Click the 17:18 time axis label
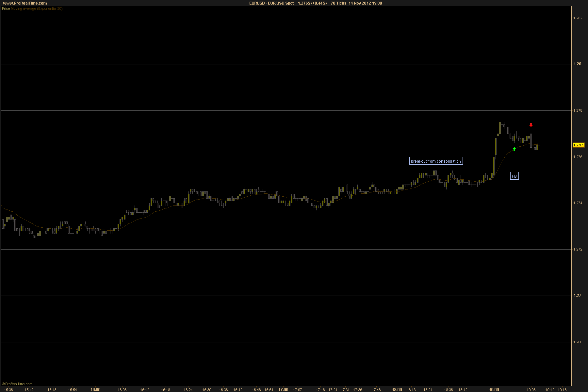The height and width of the screenshot is (392, 588). tap(320, 390)
